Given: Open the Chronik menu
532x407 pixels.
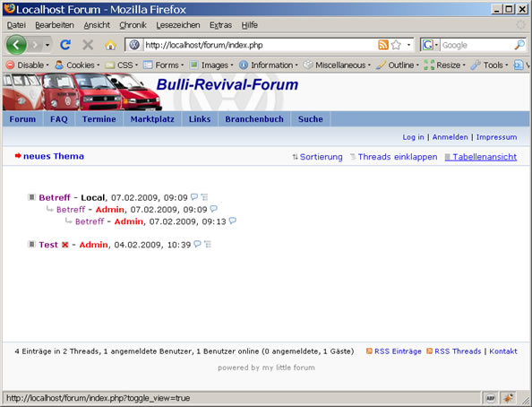Looking at the screenshot, I should [x=133, y=25].
